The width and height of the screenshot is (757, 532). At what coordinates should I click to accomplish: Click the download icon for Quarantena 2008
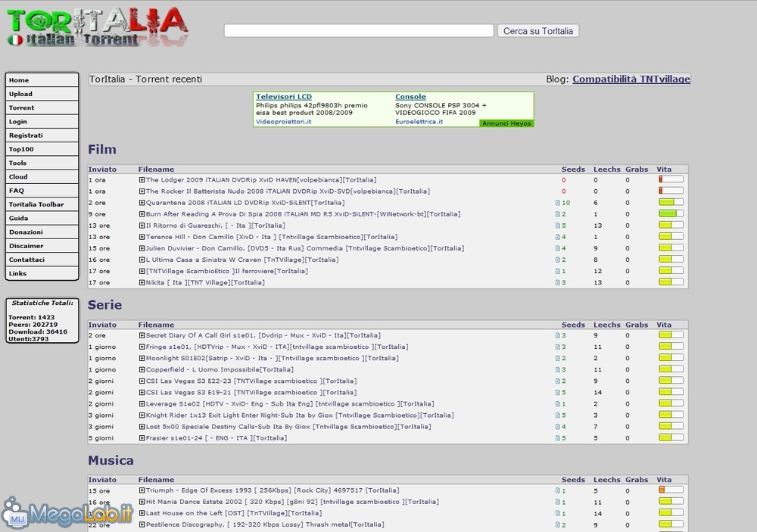[x=558, y=203]
